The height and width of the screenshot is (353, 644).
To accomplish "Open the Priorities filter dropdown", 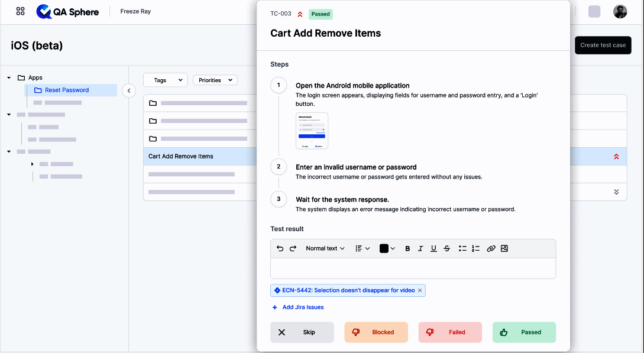I will click(215, 80).
